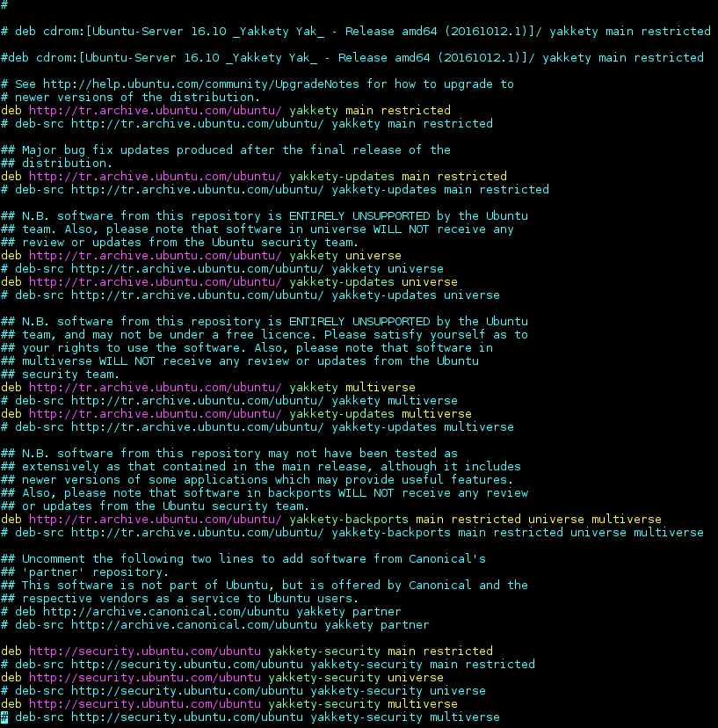The image size is (718, 728).
Task: Click 'may not have been tested as' comment line
Action: point(229,454)
